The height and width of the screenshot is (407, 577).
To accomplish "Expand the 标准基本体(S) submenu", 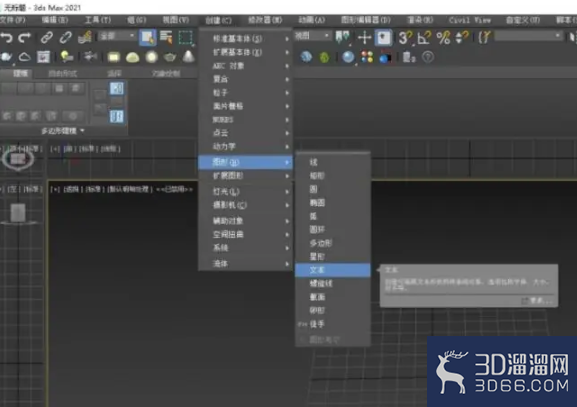I will point(245,38).
